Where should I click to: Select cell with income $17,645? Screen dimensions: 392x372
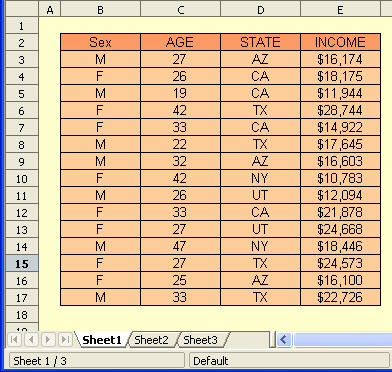(x=340, y=144)
